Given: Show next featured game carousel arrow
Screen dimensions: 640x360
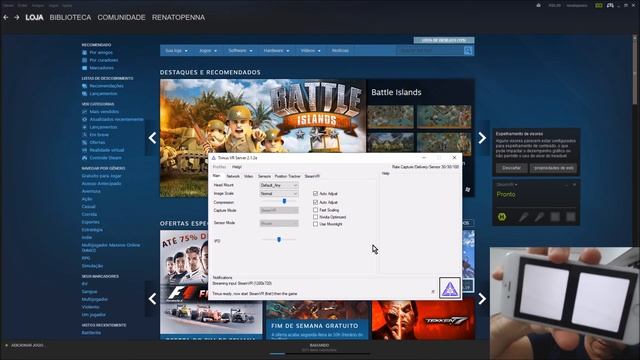Looking at the screenshot, I should tap(482, 138).
